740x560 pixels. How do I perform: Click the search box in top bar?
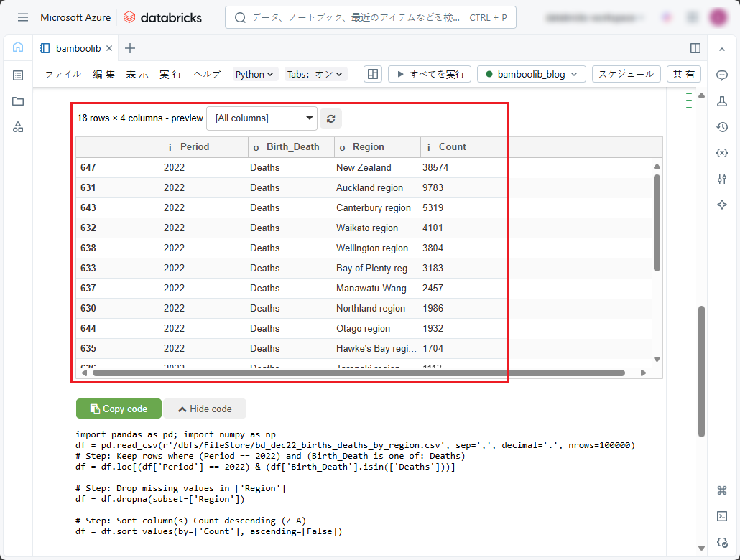pos(370,17)
